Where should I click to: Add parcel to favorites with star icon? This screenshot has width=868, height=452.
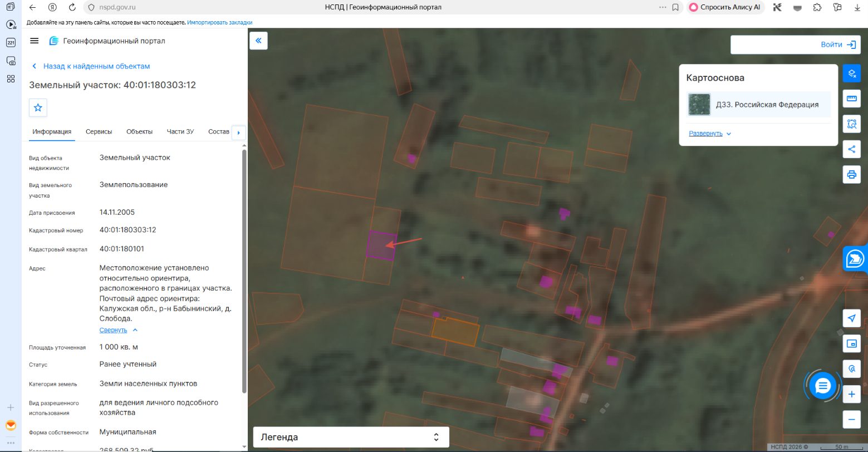(38, 107)
